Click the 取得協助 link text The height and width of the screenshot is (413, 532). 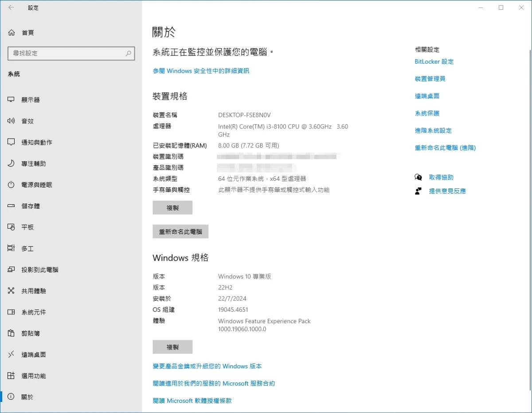(441, 177)
